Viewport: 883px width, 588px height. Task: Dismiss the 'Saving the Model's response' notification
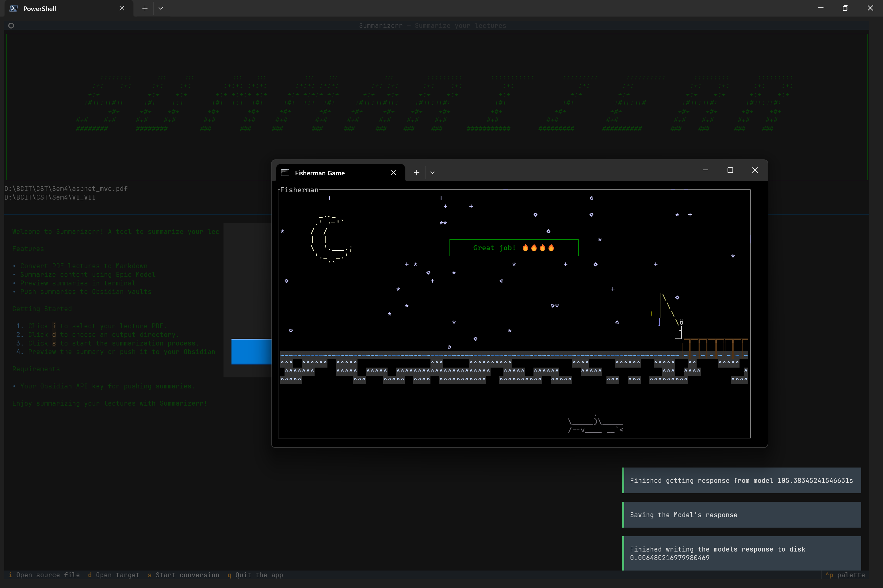point(741,515)
